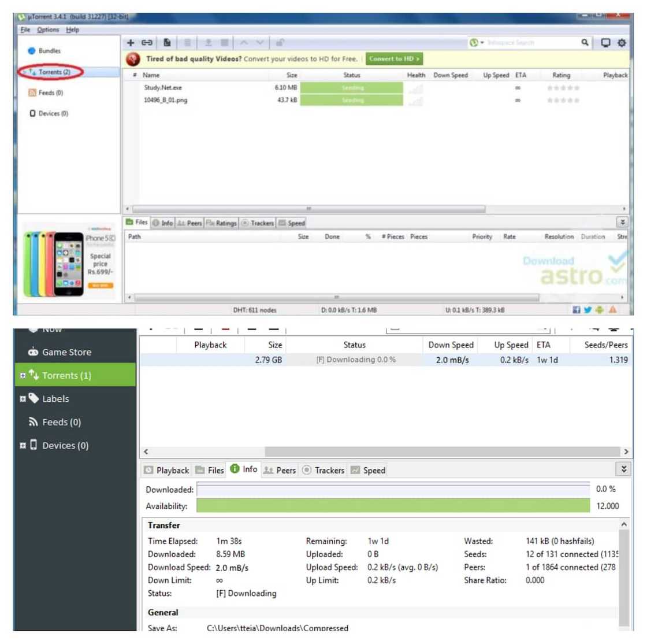
Task: Click the warning triangle in status bar
Action: point(612,310)
